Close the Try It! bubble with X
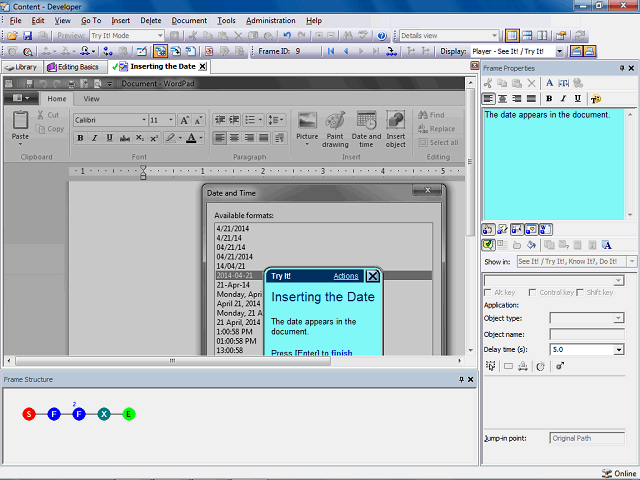The height and width of the screenshot is (480, 640). coord(372,276)
